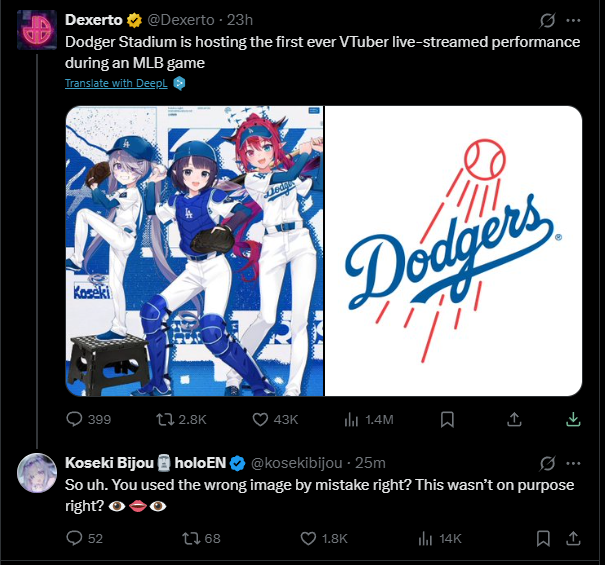
Task: Open more options on Dexerto tweet
Action: [x=573, y=20]
